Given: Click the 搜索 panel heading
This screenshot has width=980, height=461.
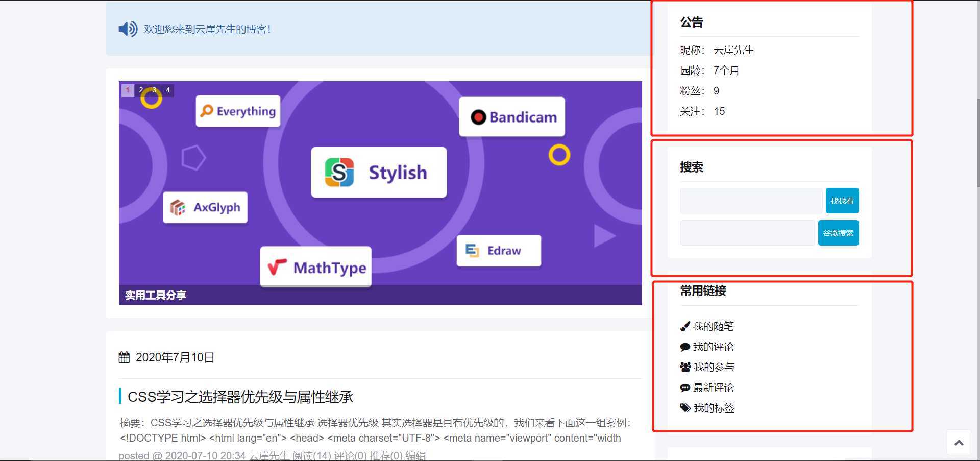Looking at the screenshot, I should (692, 167).
